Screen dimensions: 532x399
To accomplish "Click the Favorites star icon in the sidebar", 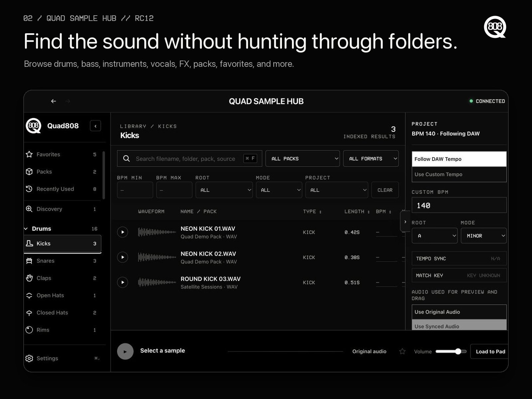I will (29, 154).
